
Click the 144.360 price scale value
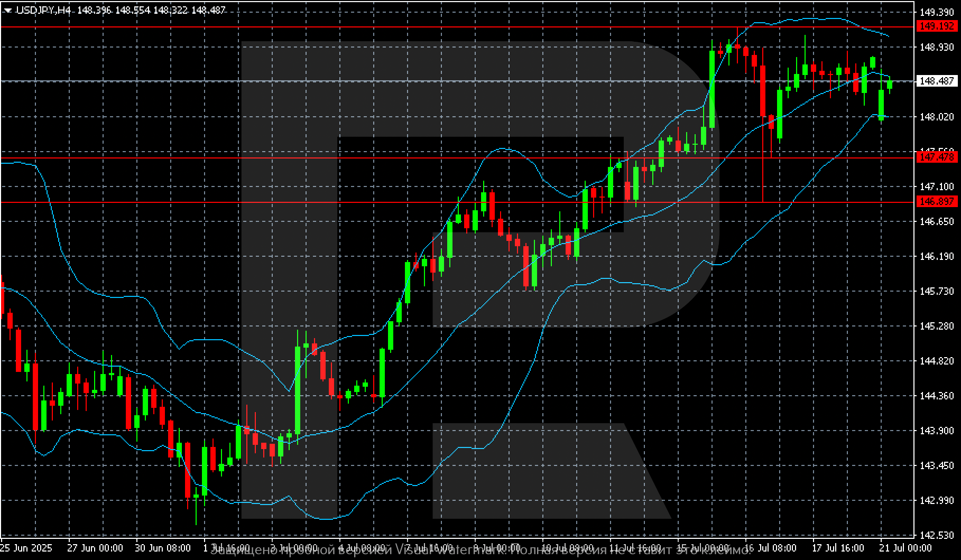pos(937,396)
